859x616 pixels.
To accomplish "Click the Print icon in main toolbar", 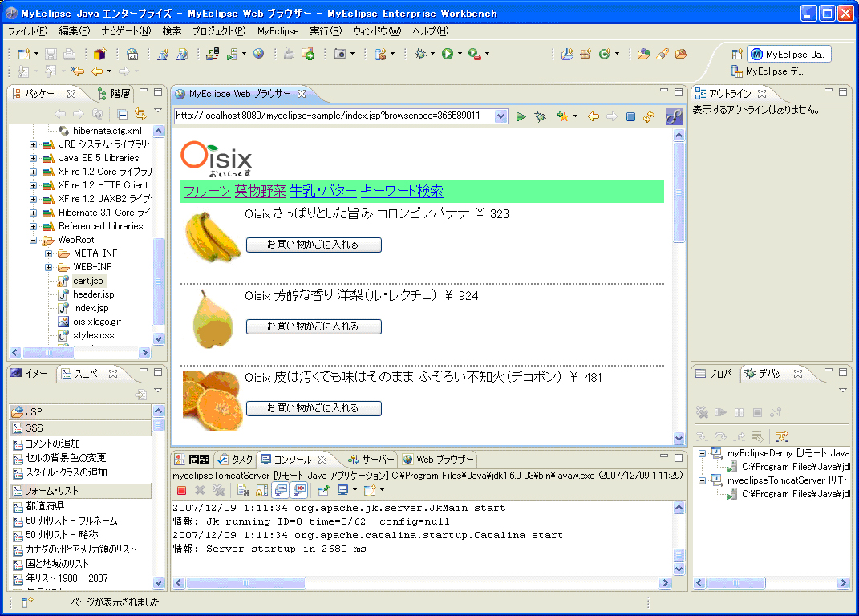I will click(x=69, y=54).
